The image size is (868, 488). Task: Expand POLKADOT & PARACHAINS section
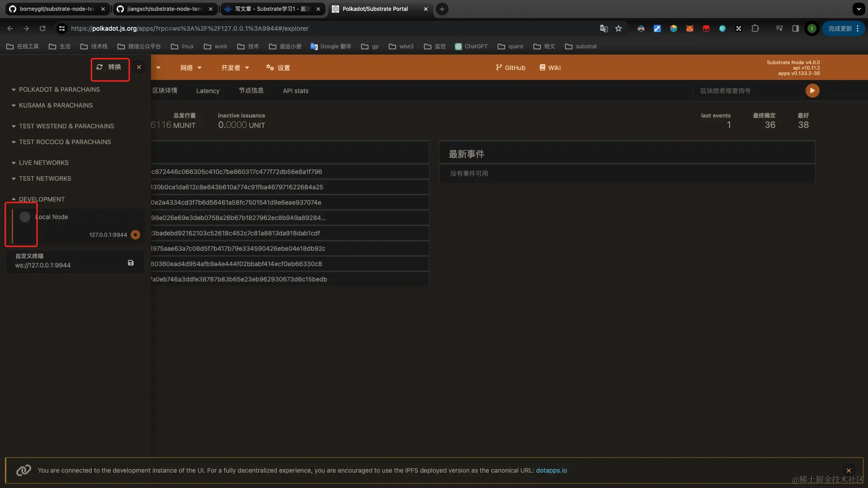pos(59,90)
